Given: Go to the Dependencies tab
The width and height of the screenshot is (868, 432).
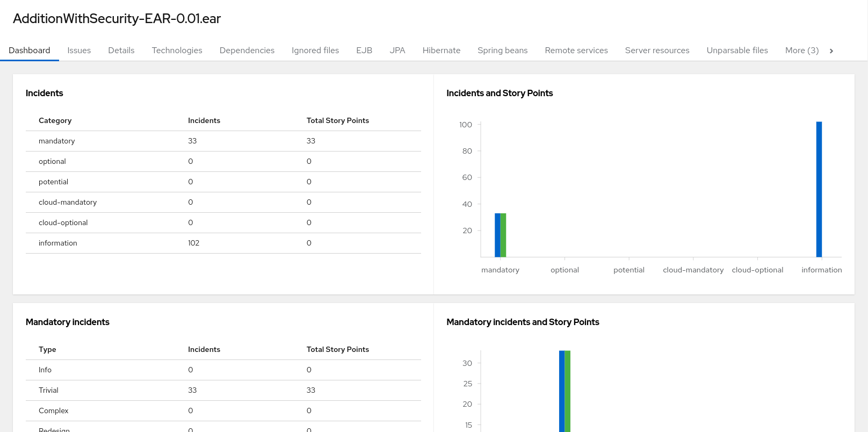Looking at the screenshot, I should [247, 51].
